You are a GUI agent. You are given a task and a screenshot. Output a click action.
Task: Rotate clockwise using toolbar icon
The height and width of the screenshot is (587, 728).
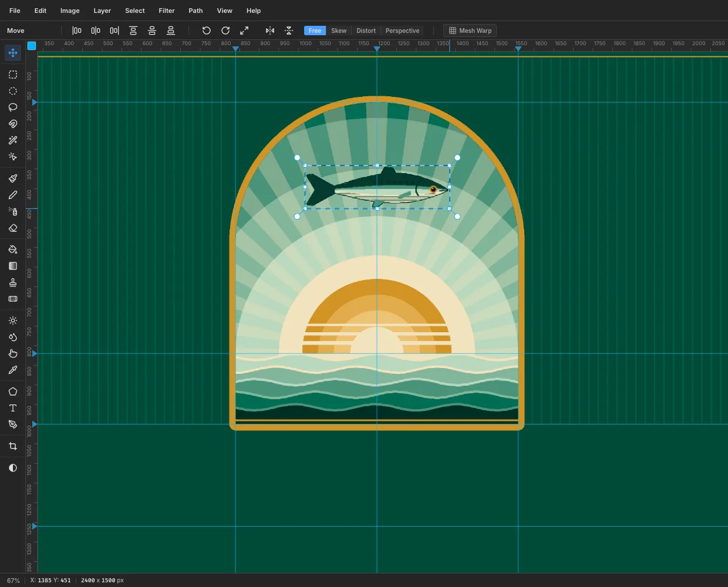point(225,31)
